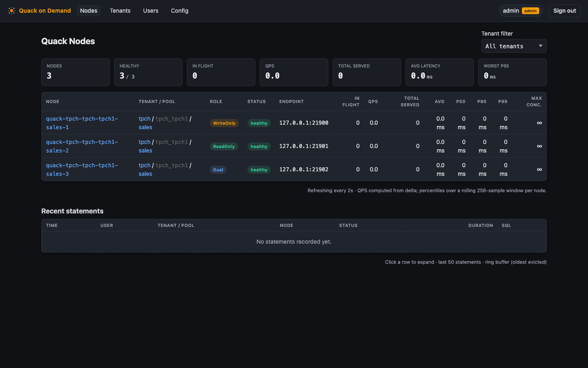Click the ROLE column header
The width and height of the screenshot is (588, 368).
216,101
